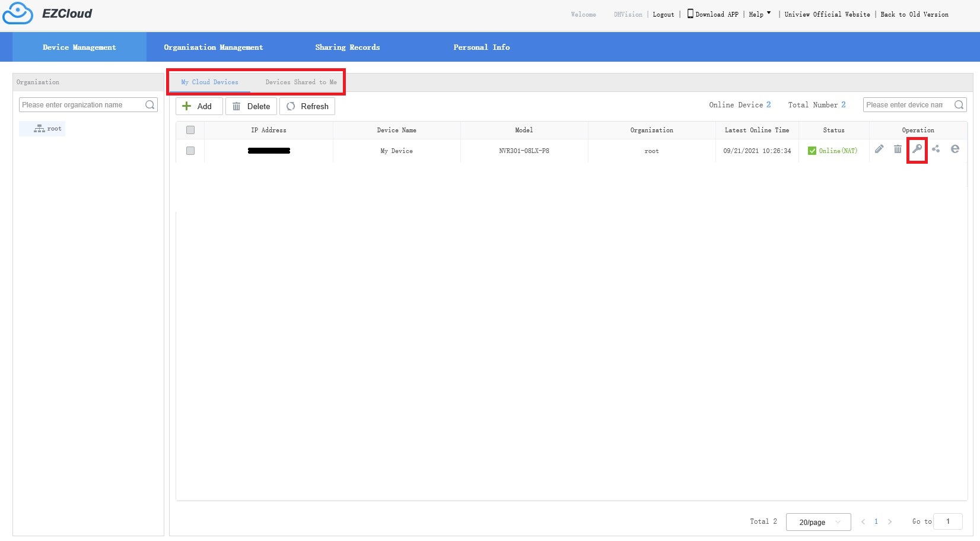Open the Sharing Records tab
The width and height of the screenshot is (980, 541).
348,47
